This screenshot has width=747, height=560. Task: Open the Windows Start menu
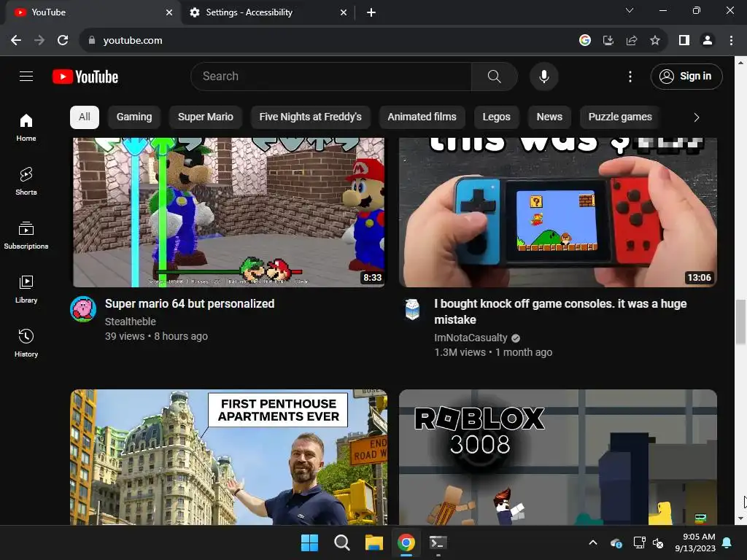point(309,542)
